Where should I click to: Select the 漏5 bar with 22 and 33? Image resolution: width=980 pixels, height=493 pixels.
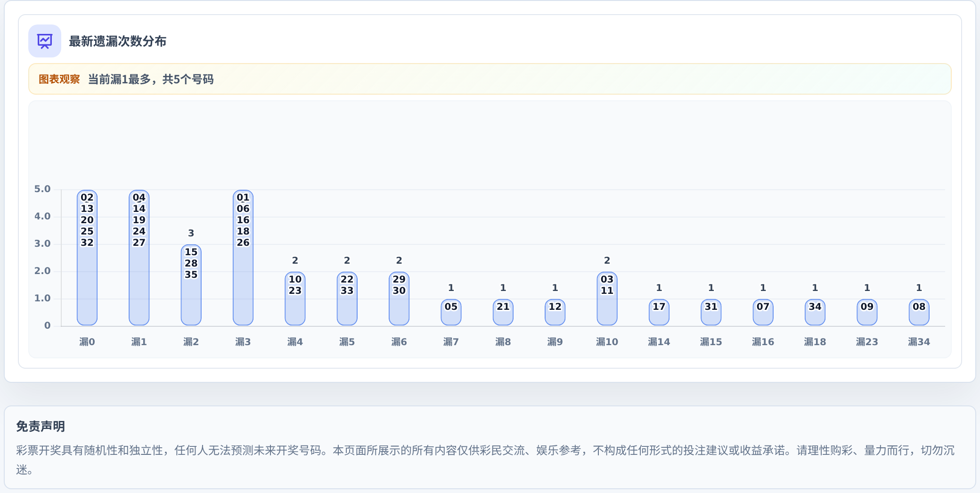coord(347,299)
